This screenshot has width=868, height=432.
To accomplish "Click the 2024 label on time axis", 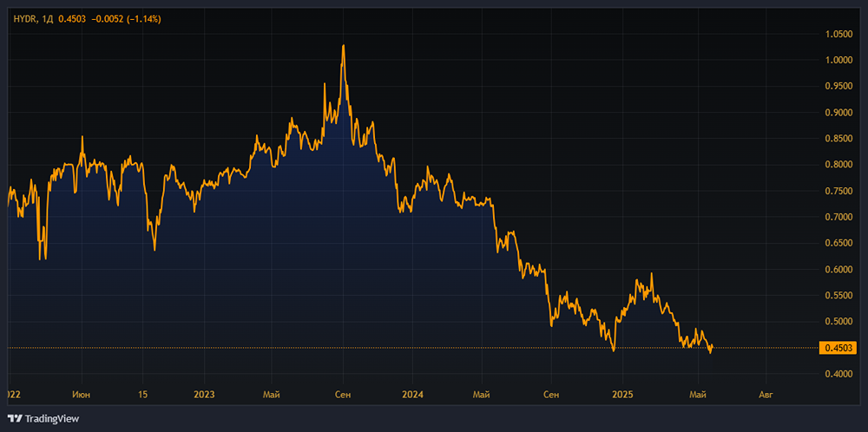I will (x=412, y=395).
